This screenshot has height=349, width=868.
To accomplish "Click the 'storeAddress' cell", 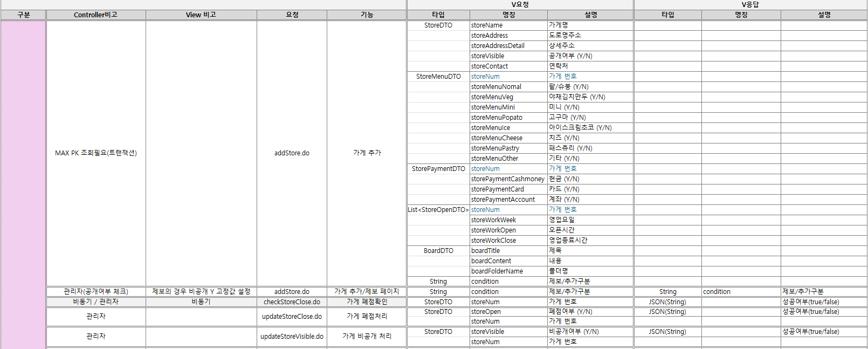I will [x=508, y=36].
